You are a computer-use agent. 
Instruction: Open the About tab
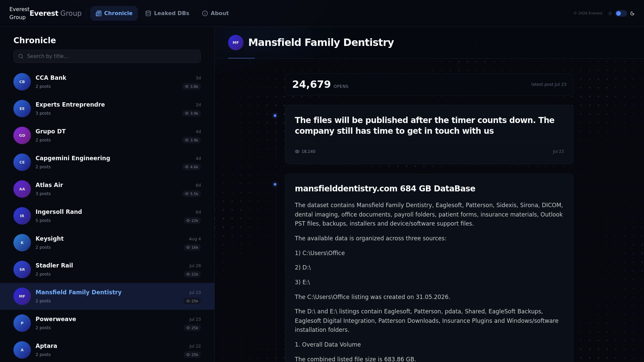(215, 13)
